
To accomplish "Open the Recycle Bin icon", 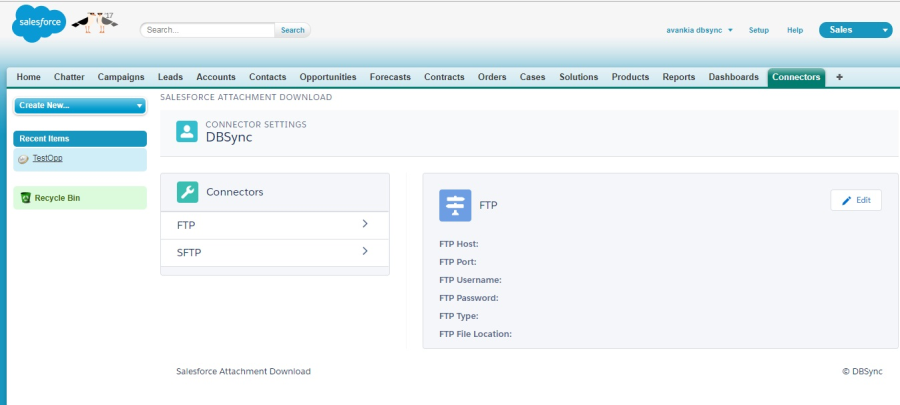I will tap(26, 198).
